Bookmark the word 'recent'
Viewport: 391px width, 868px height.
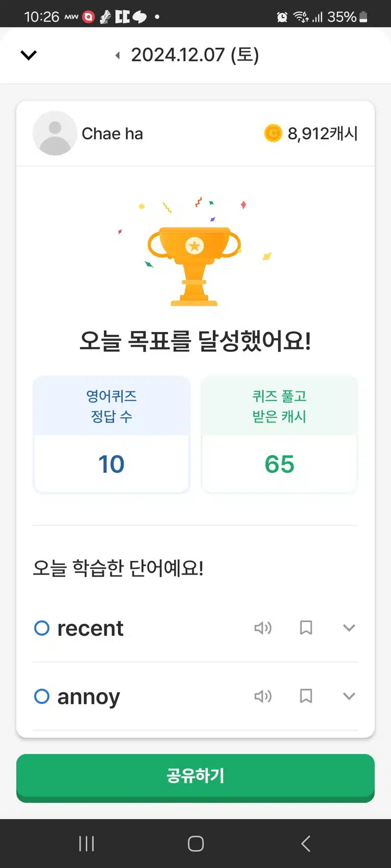(306, 628)
